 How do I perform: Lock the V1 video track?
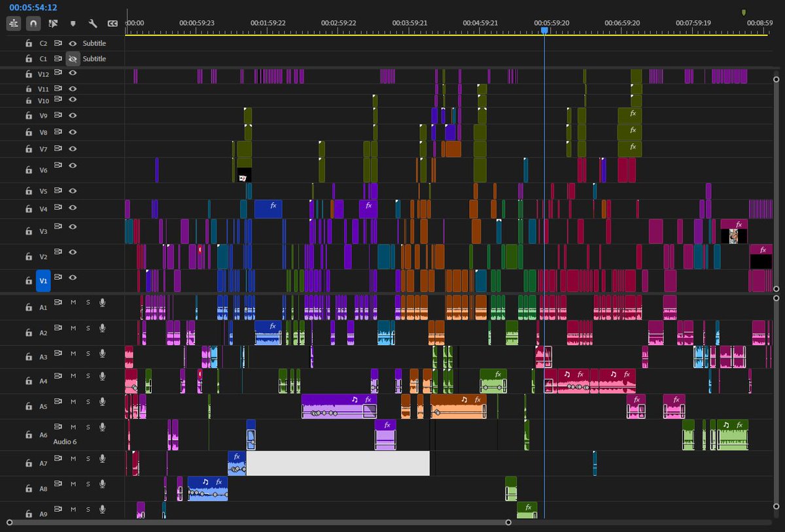pyautogui.click(x=28, y=281)
